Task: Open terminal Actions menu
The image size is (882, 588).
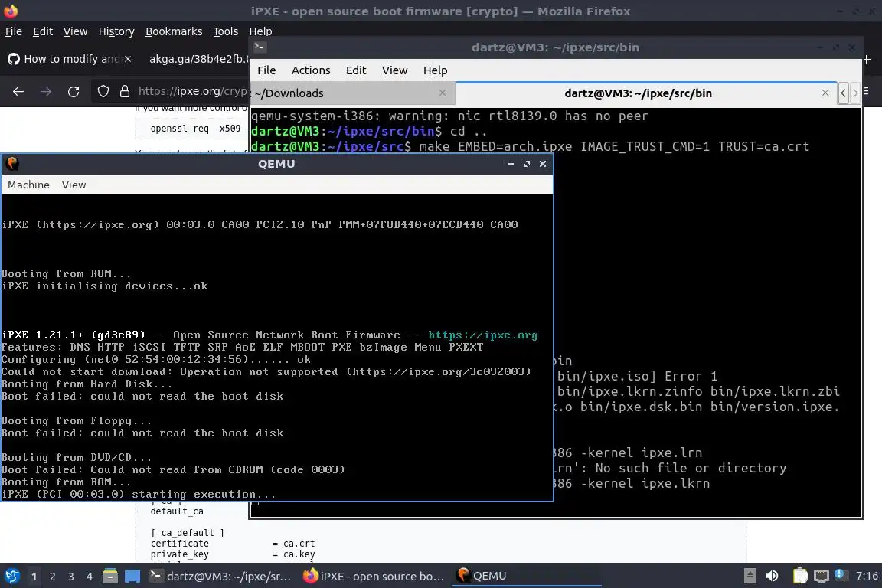Action: [x=311, y=70]
